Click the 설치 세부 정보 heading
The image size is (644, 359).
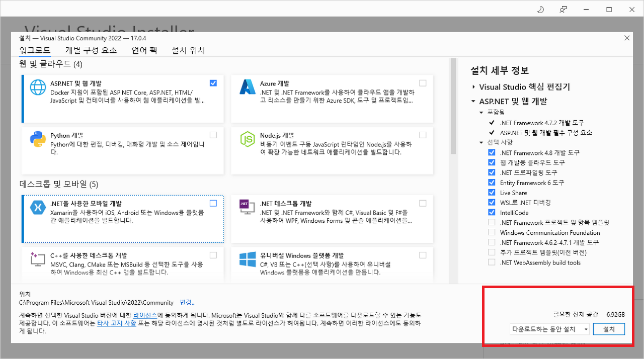click(x=500, y=71)
